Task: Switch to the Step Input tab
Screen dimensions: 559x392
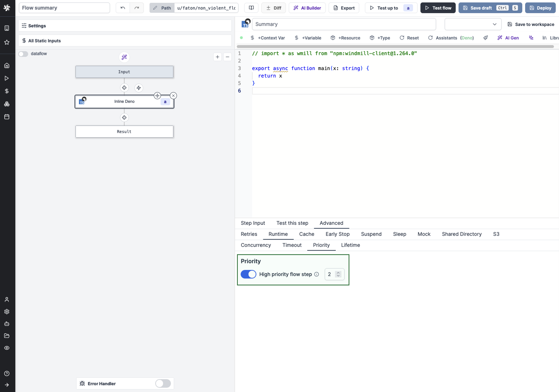Action: click(x=253, y=223)
